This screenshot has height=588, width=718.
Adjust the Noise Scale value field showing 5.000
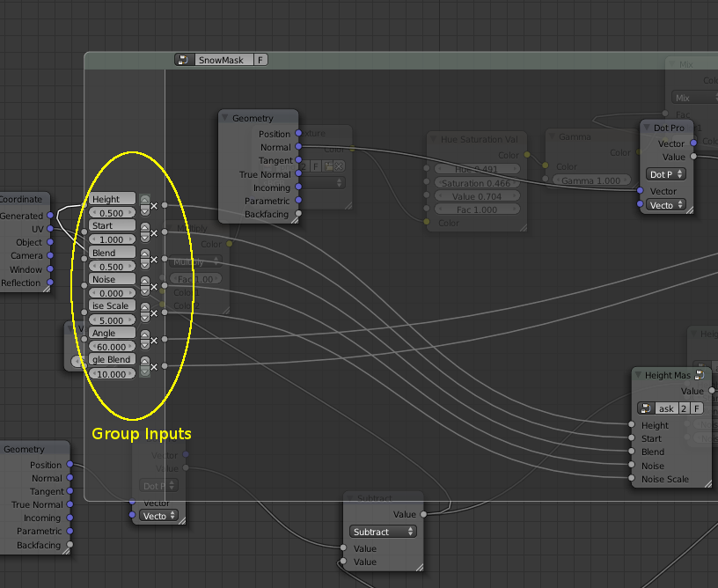(x=112, y=320)
